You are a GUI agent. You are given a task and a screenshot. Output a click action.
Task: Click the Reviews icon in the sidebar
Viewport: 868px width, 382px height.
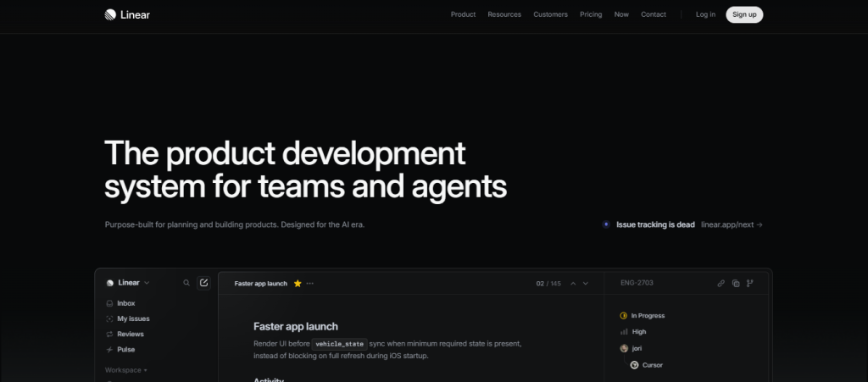click(x=109, y=335)
